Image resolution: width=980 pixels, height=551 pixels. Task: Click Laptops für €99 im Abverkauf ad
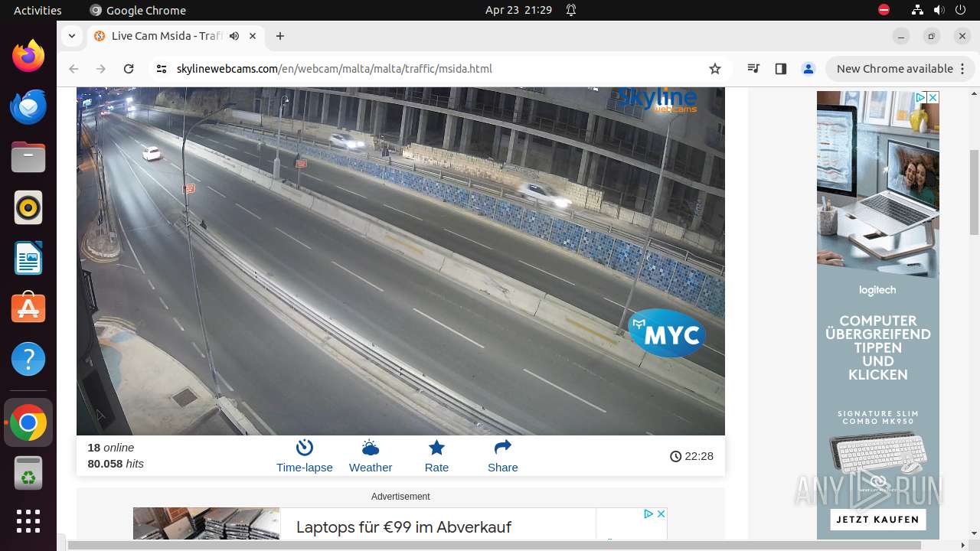click(x=403, y=527)
